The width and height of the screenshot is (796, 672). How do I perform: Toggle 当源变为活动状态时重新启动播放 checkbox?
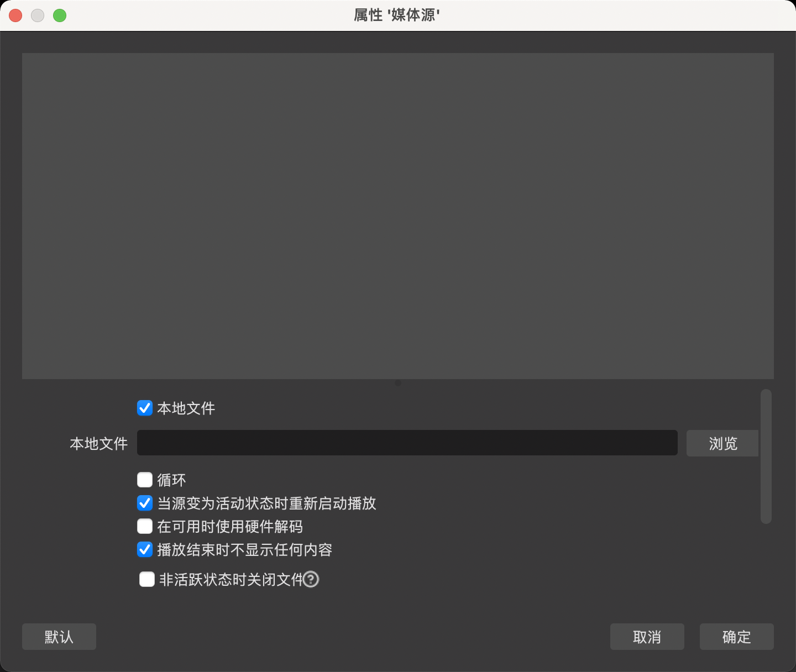pos(145,503)
